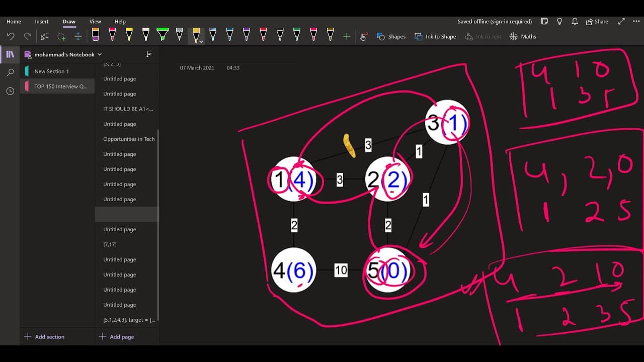644x362 pixels.
Task: Select the purple pen
Action: [247, 35]
